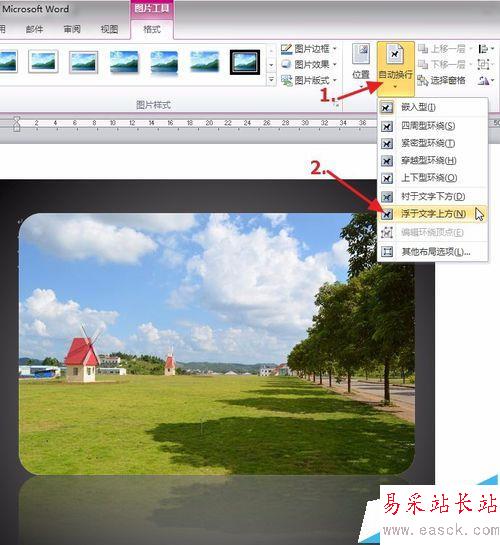Open the rotate objects dropdown icon
This screenshot has height=545, width=500.
(x=486, y=81)
